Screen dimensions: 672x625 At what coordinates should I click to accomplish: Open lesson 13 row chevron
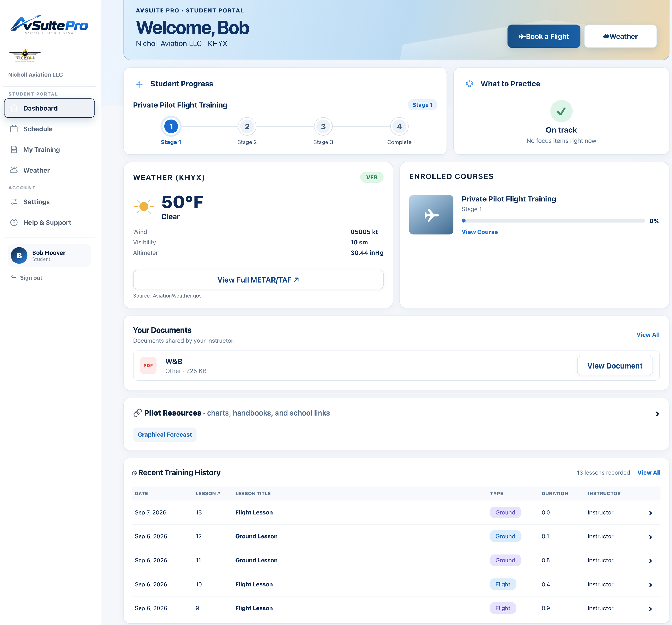click(x=650, y=513)
